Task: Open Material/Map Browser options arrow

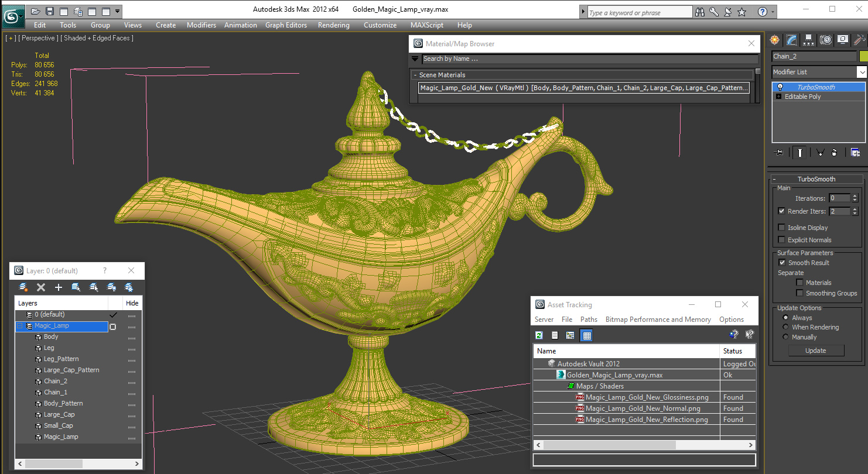Action: click(415, 59)
